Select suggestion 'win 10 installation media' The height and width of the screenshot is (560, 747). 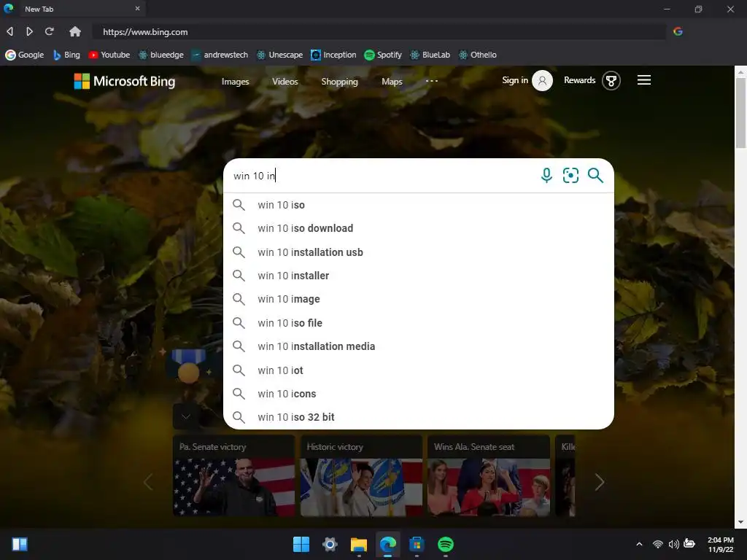418,346
